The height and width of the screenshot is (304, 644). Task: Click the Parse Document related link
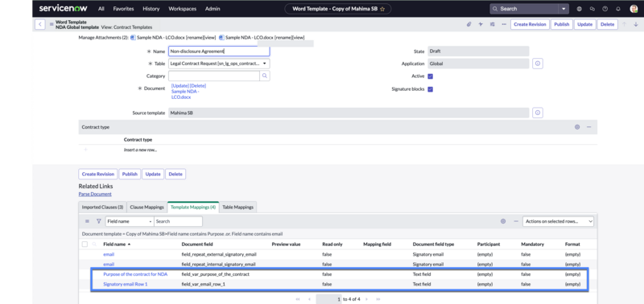point(95,194)
